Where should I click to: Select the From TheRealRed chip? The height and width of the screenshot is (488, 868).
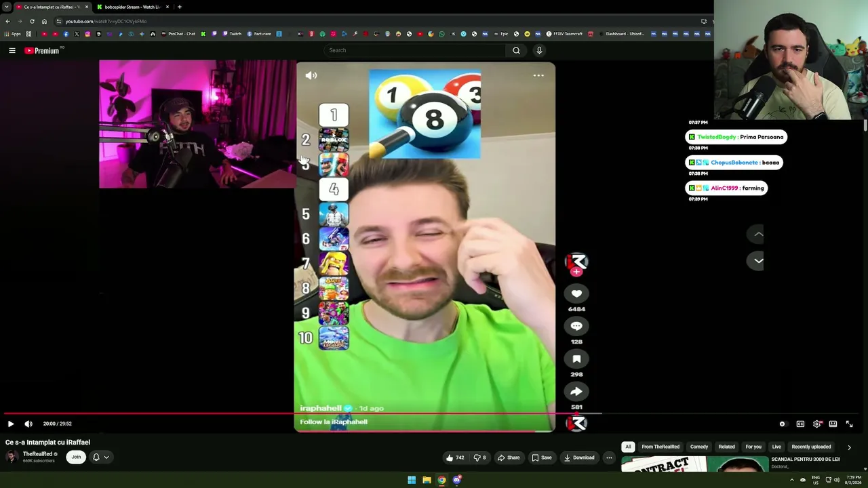tap(660, 447)
